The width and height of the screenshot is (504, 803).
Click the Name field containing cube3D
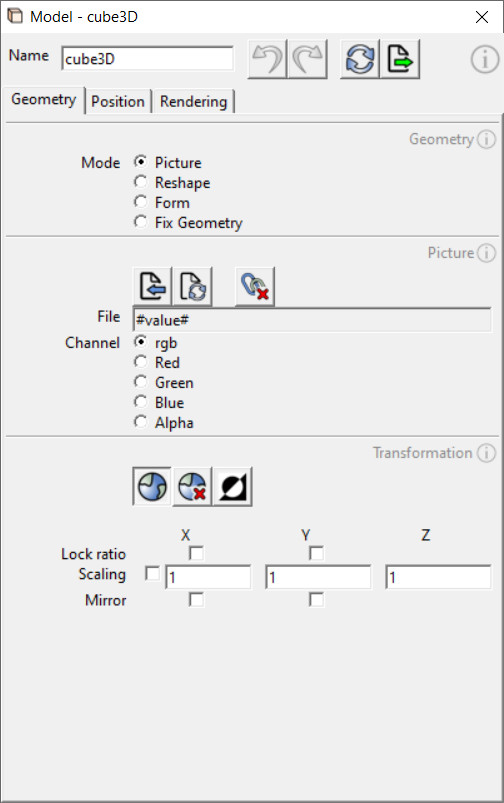148,59
